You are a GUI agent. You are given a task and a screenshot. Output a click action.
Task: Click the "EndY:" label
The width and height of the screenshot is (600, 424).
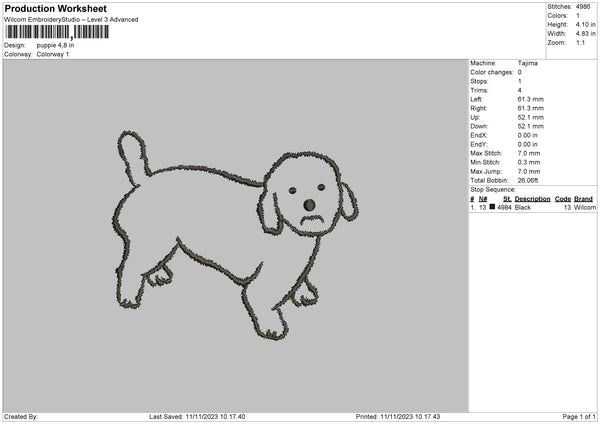coord(479,144)
